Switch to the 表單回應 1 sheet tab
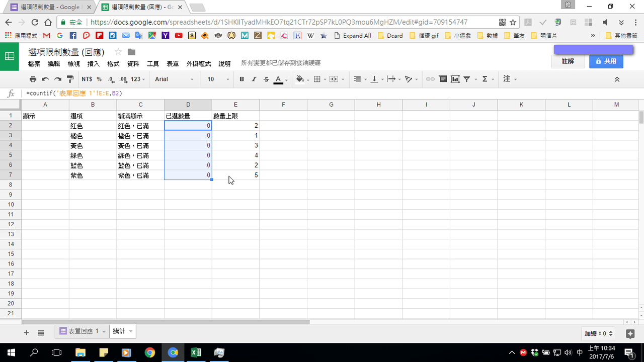Screen dimensions: 644x362 83,331
